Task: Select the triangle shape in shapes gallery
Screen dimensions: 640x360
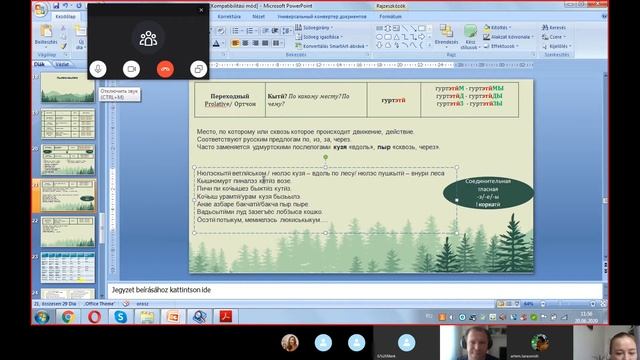Action: click(396, 37)
